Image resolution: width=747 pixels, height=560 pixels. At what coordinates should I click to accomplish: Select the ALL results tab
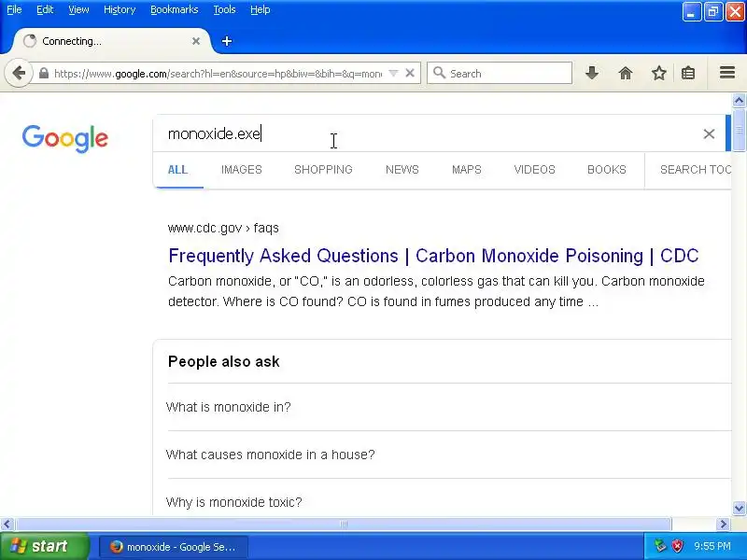coord(177,170)
